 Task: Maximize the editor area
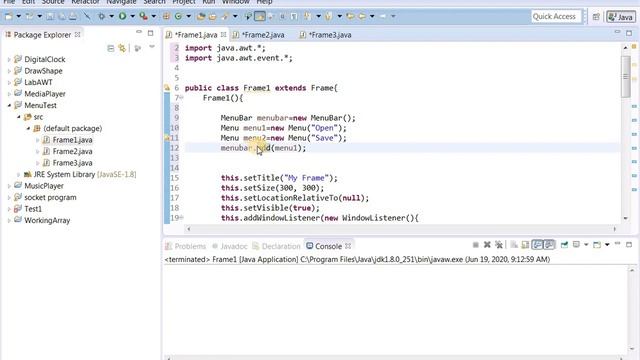click(x=629, y=33)
